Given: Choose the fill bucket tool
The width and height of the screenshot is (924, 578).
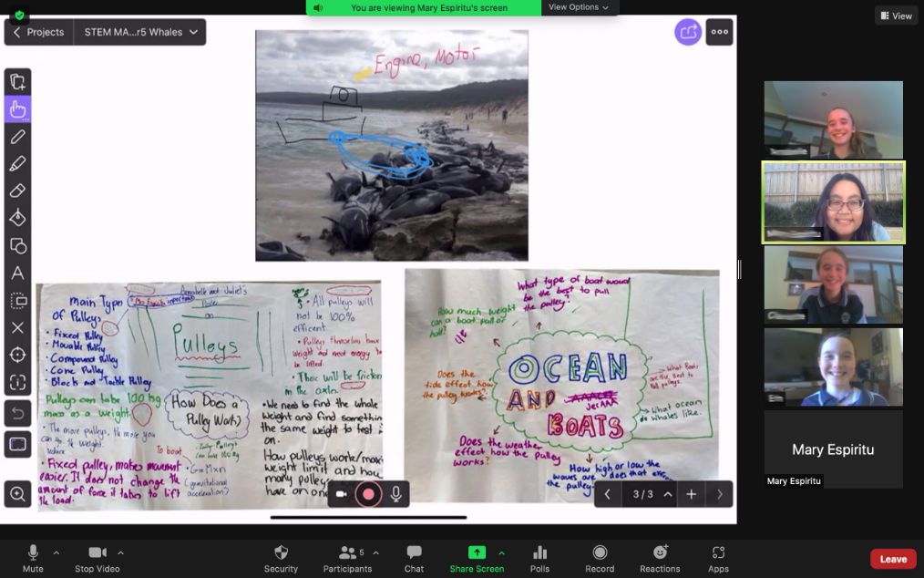Looking at the screenshot, I should (x=17, y=218).
